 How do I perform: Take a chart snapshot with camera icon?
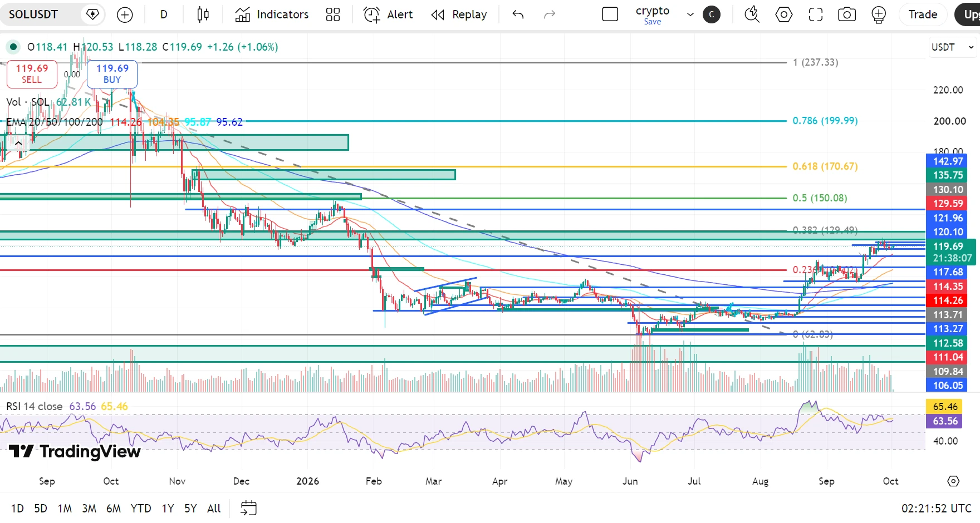(x=847, y=14)
